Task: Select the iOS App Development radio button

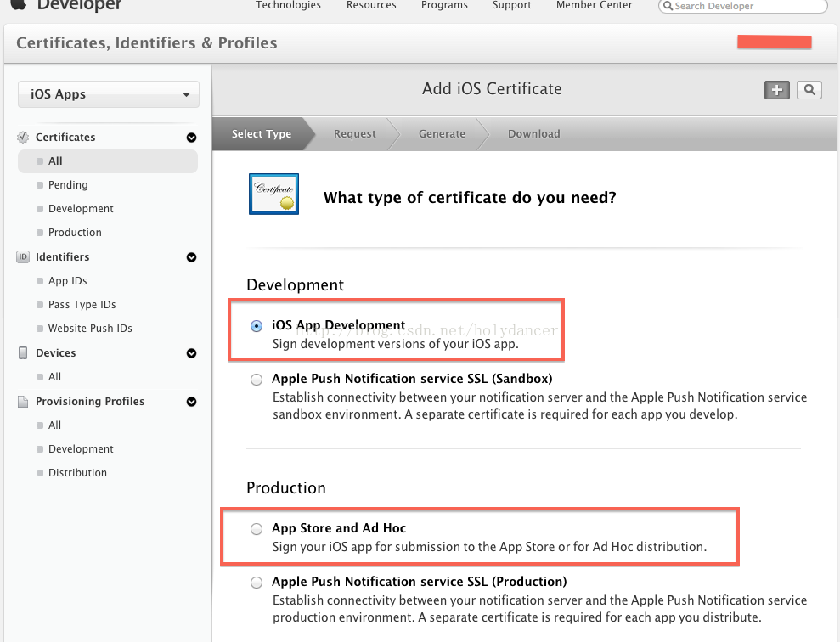Action: pyautogui.click(x=257, y=326)
